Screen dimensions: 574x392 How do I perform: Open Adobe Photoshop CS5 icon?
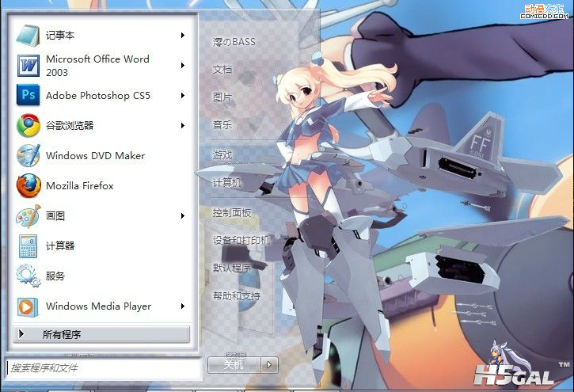click(x=29, y=95)
